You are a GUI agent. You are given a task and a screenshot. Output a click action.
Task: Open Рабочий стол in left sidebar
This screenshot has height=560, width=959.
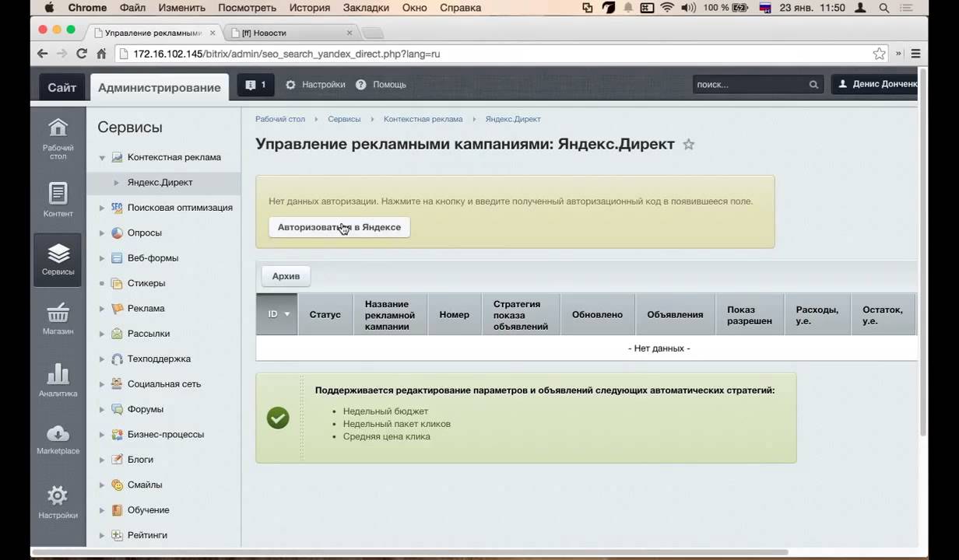(58, 138)
